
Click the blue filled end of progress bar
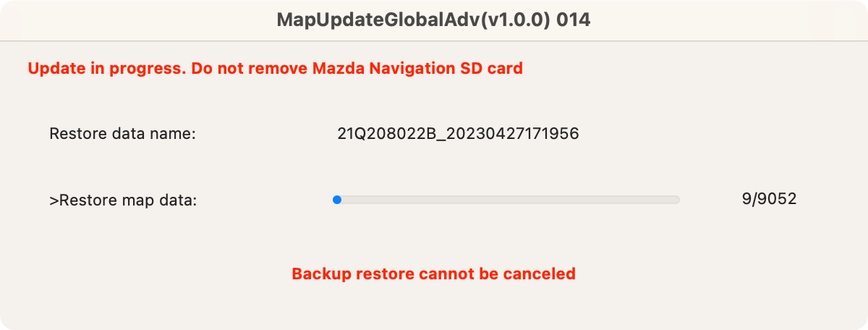point(336,200)
